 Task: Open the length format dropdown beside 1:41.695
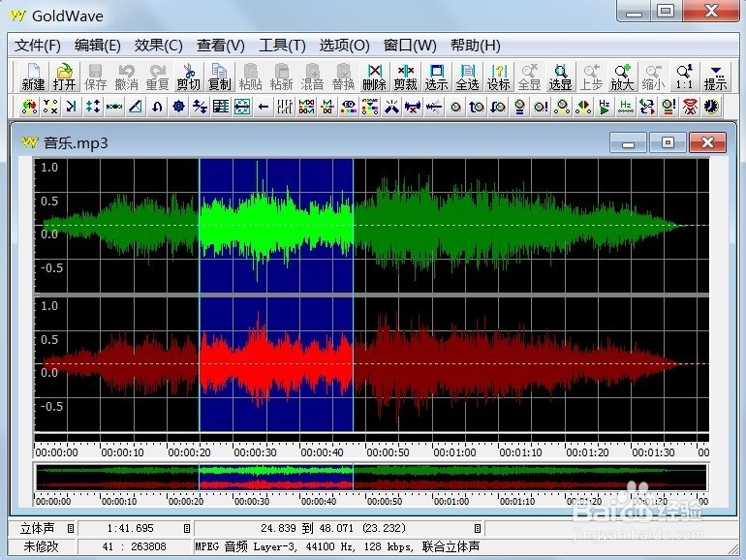[x=186, y=528]
